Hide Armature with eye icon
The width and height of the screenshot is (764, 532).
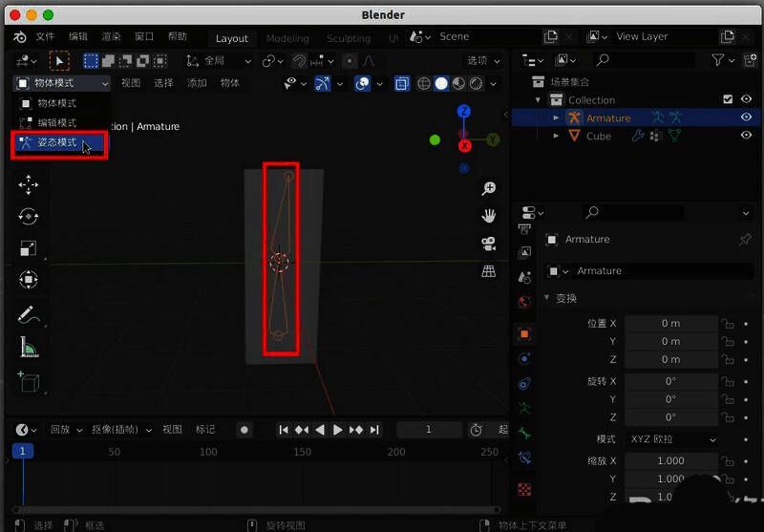point(746,117)
